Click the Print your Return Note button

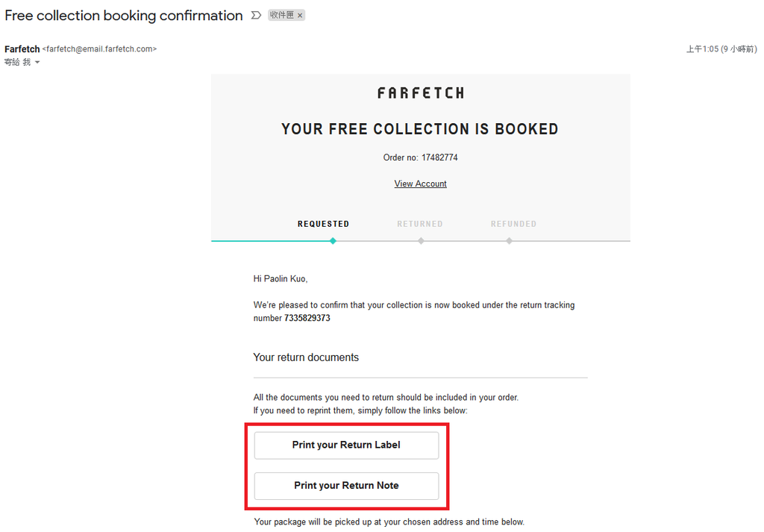(346, 486)
